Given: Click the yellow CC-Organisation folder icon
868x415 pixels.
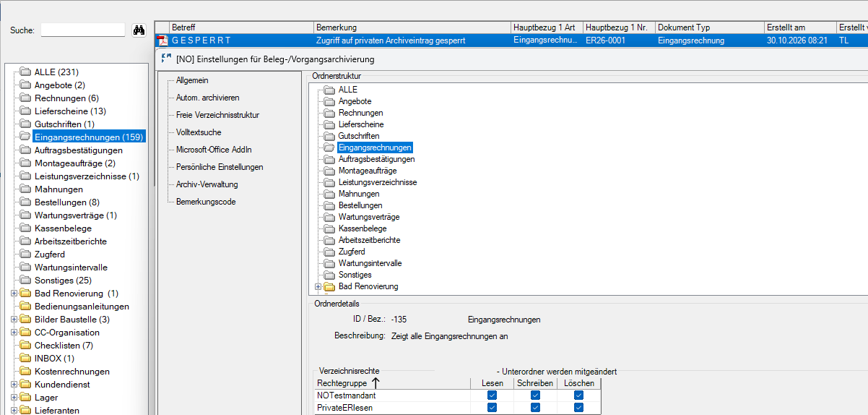Looking at the screenshot, I should click(26, 333).
